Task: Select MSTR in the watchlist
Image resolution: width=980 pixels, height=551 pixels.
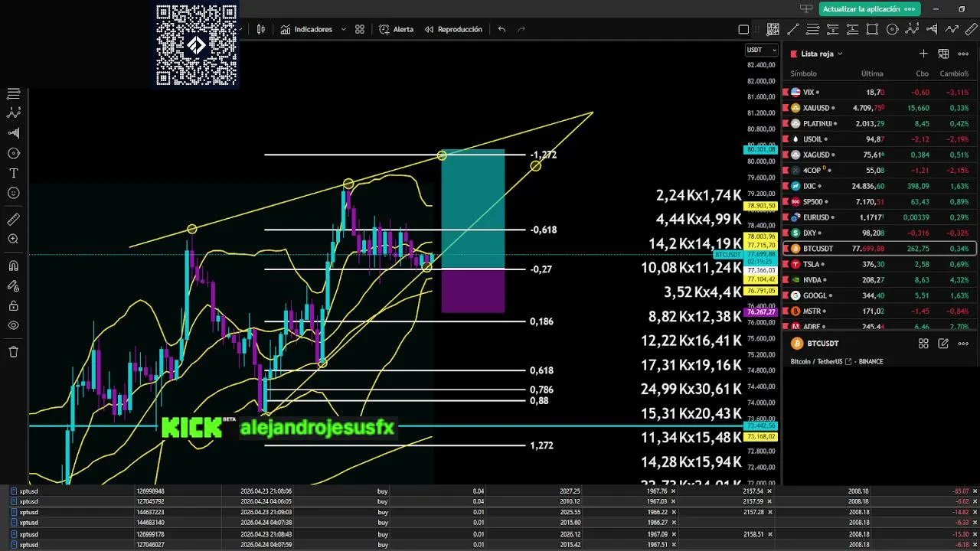Action: [x=879, y=311]
